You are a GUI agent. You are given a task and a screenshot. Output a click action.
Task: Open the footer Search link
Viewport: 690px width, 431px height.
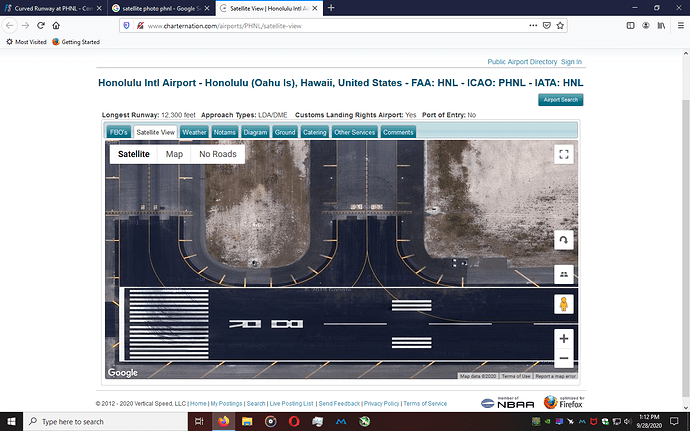pos(256,404)
